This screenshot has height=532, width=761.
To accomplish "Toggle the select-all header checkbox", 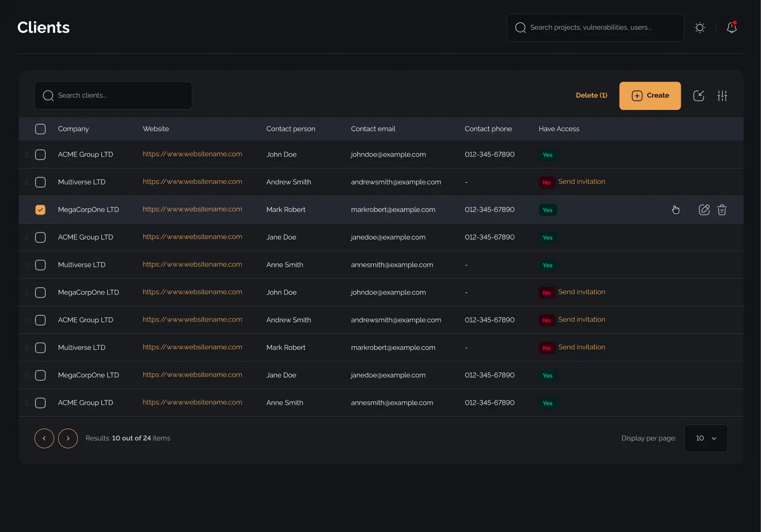I will click(x=40, y=129).
